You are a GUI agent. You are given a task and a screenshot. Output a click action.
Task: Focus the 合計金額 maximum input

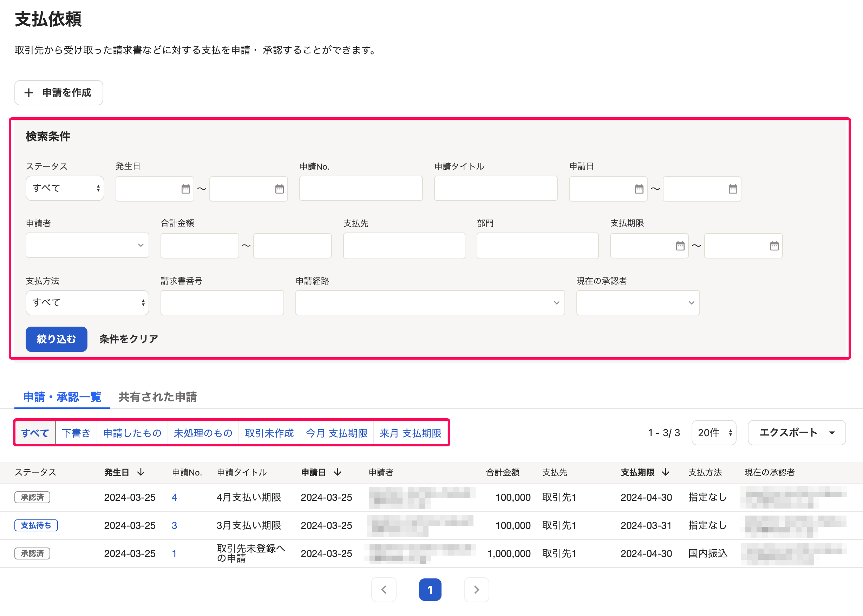tap(293, 246)
